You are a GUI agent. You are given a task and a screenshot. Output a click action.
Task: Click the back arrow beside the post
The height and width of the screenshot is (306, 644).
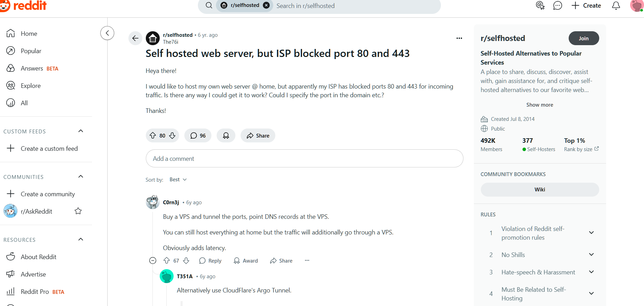[x=135, y=38]
